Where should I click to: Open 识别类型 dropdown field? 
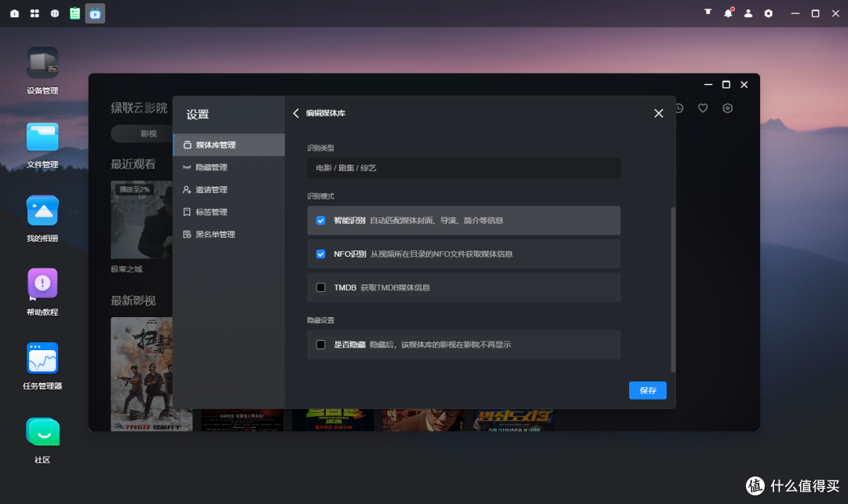pyautogui.click(x=463, y=168)
